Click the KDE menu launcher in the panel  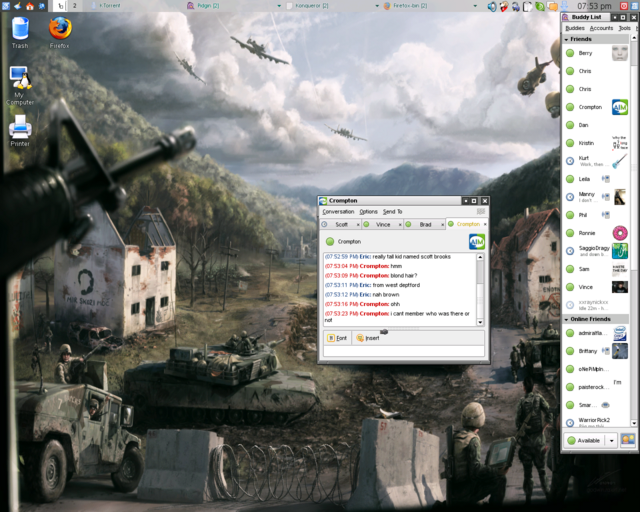(x=6, y=6)
